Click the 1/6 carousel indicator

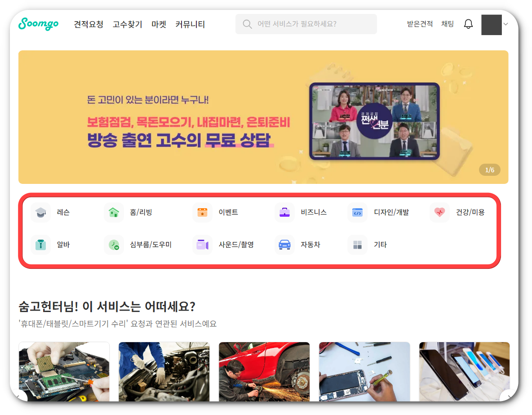(x=489, y=170)
